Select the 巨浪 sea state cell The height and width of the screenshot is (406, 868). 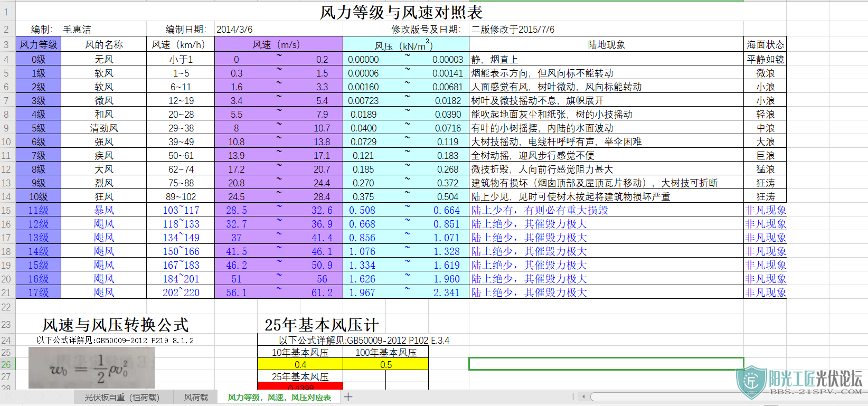(765, 155)
